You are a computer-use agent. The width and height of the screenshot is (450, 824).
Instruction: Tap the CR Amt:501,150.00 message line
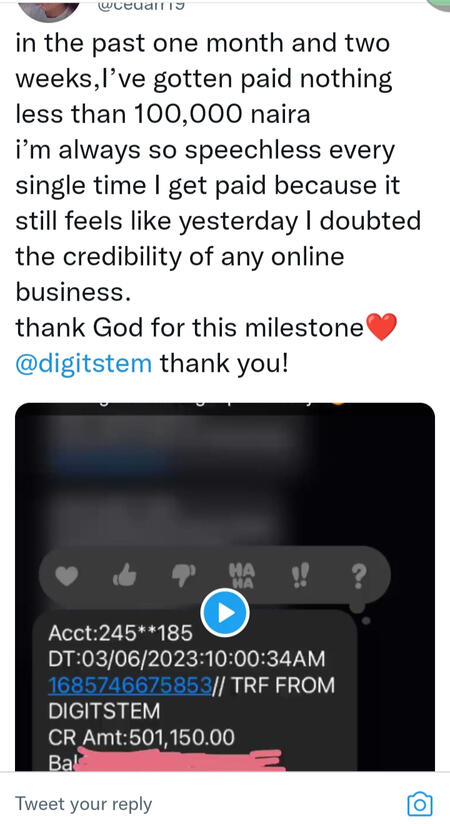click(x=141, y=738)
